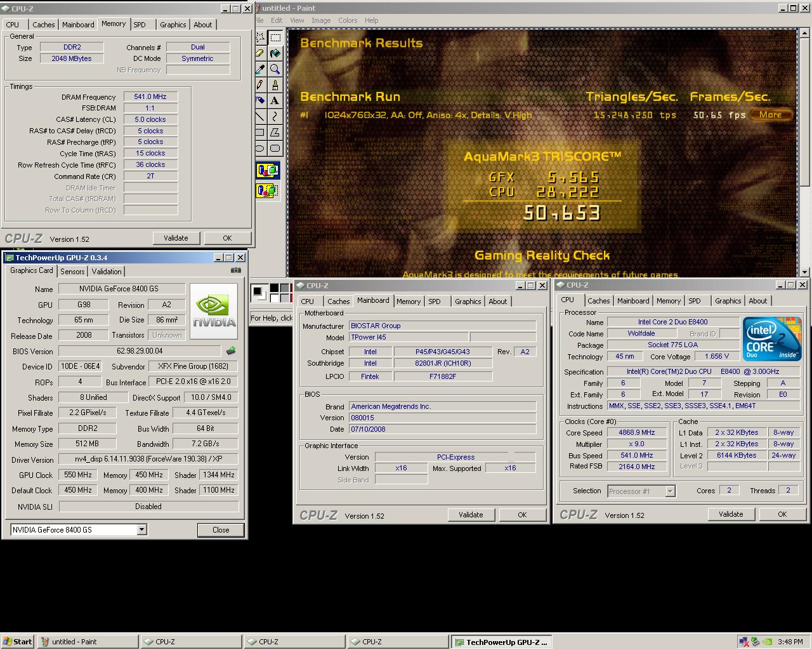Switch to untitled - Paint taskbar button
Screen dimensions: 812x650
(88, 642)
